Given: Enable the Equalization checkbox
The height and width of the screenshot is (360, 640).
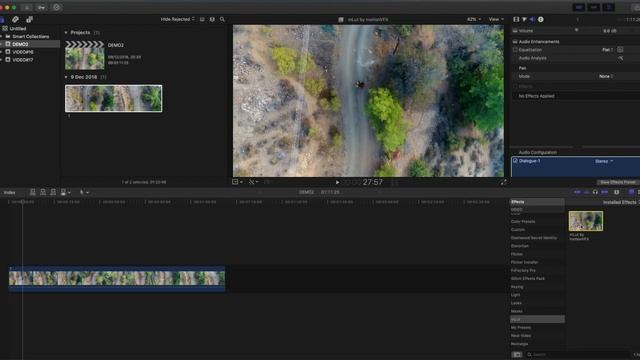Looking at the screenshot, I should click(515, 50).
